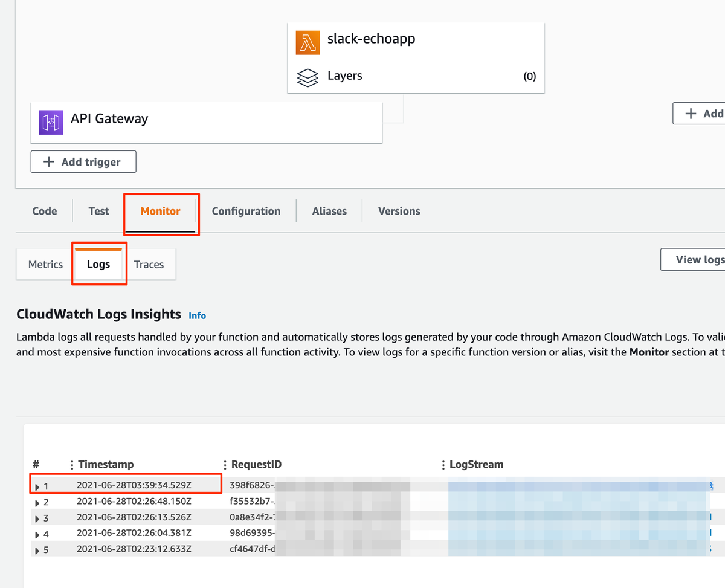Click timestamp 2021-06-28T03:39:34.529Z
The image size is (725, 588).
tap(134, 485)
